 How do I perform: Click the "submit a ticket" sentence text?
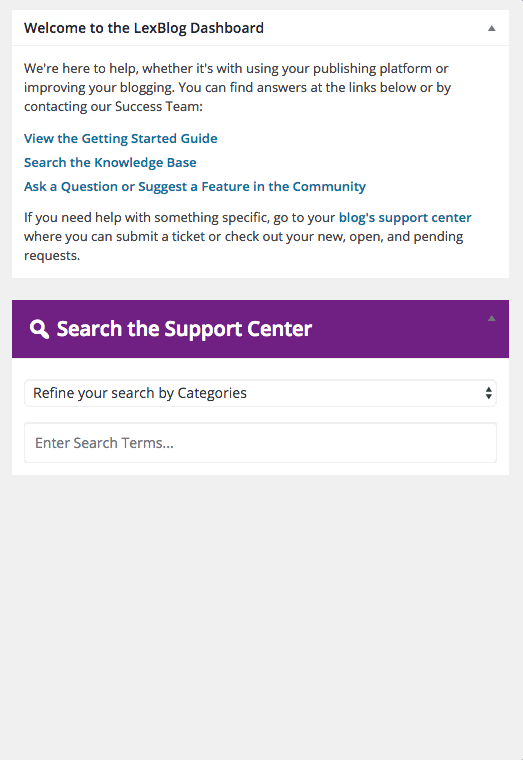tap(243, 237)
